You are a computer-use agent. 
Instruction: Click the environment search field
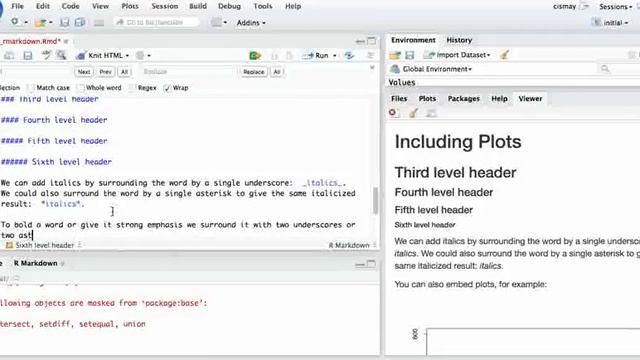point(618,69)
